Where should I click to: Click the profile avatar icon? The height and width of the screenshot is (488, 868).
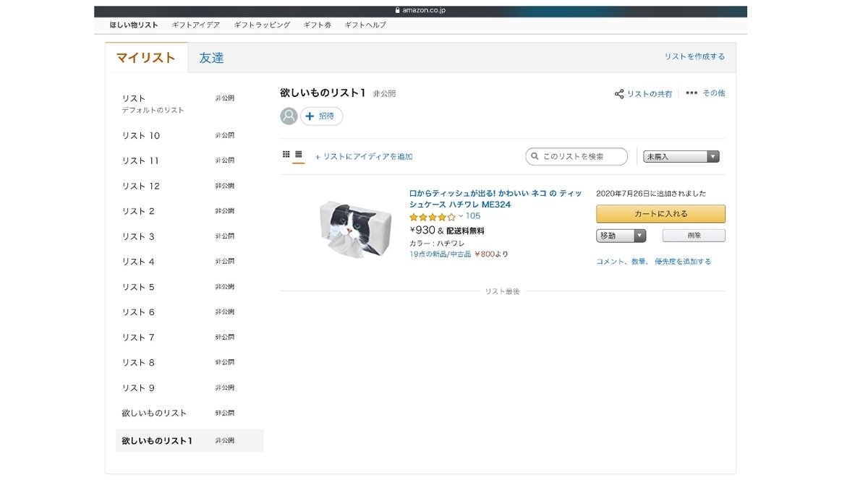coord(289,116)
